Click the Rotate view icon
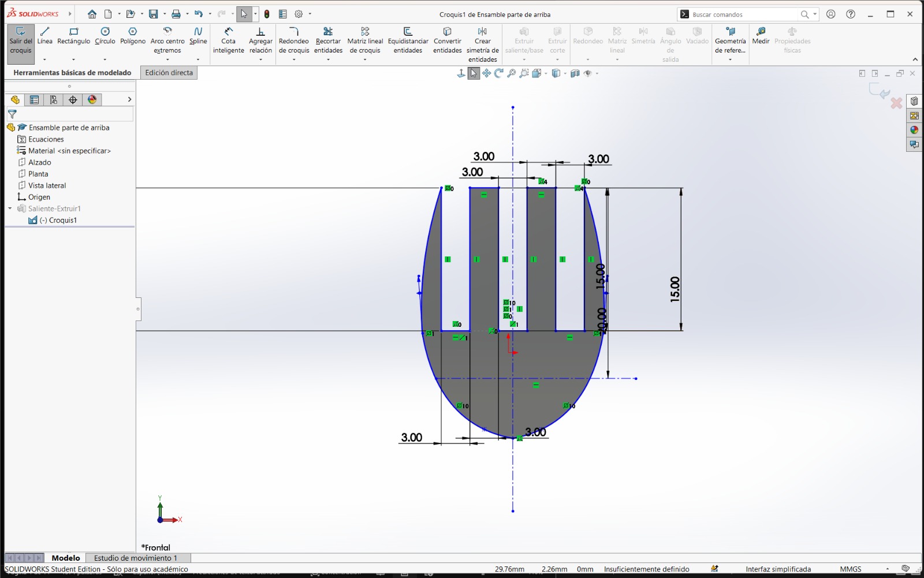The height and width of the screenshot is (578, 924). click(x=499, y=73)
